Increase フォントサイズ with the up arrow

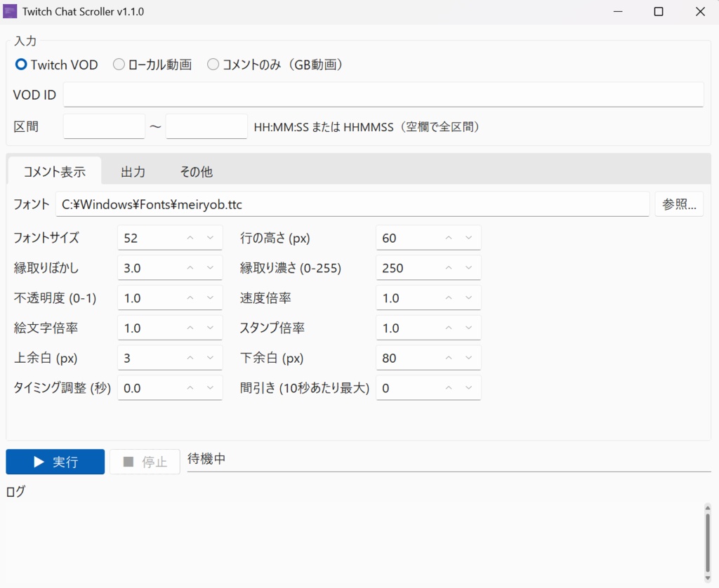(x=190, y=238)
